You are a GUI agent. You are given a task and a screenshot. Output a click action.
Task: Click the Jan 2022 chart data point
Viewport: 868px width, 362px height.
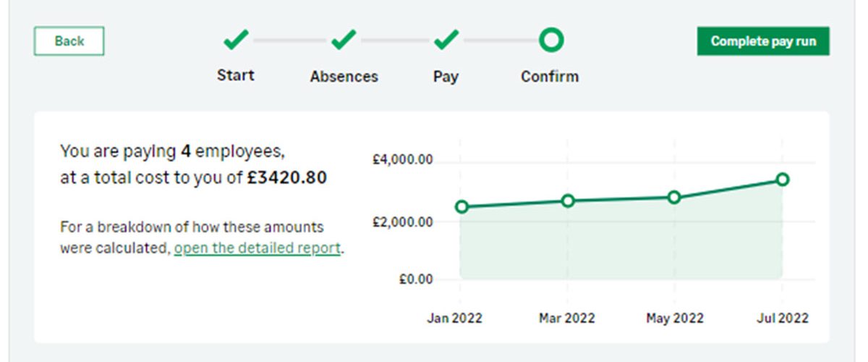pyautogui.click(x=462, y=207)
